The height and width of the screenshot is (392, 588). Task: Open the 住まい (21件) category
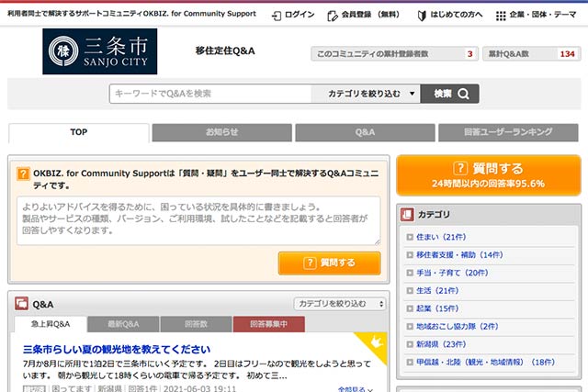tap(441, 237)
